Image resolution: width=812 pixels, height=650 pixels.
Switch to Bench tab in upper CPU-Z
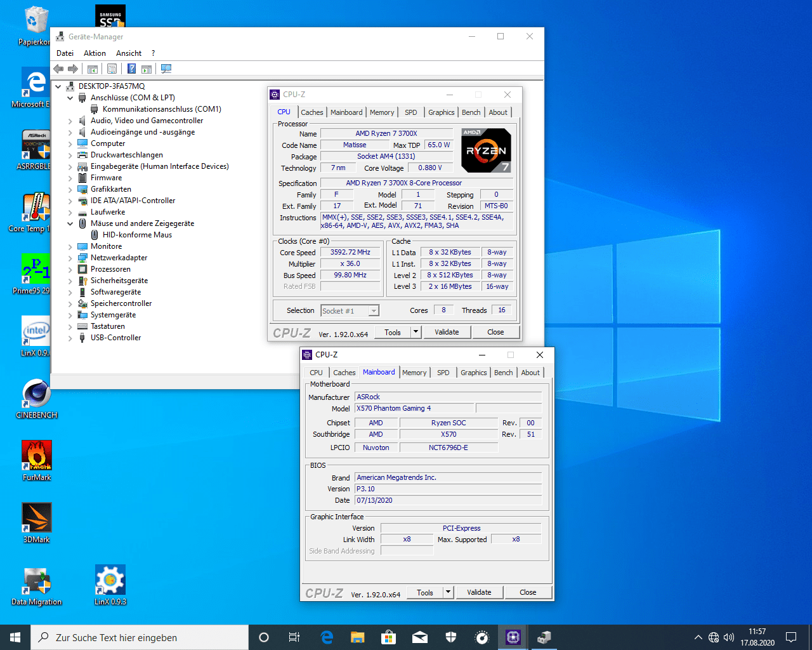coord(471,112)
